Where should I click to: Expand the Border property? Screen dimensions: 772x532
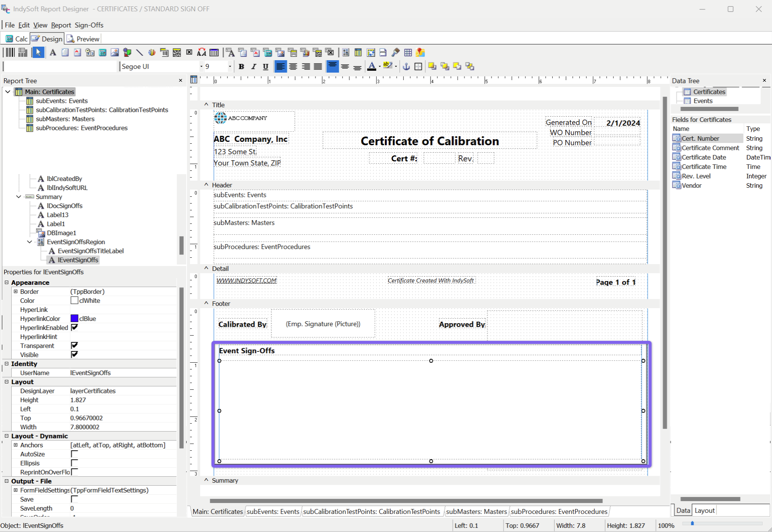pos(16,292)
